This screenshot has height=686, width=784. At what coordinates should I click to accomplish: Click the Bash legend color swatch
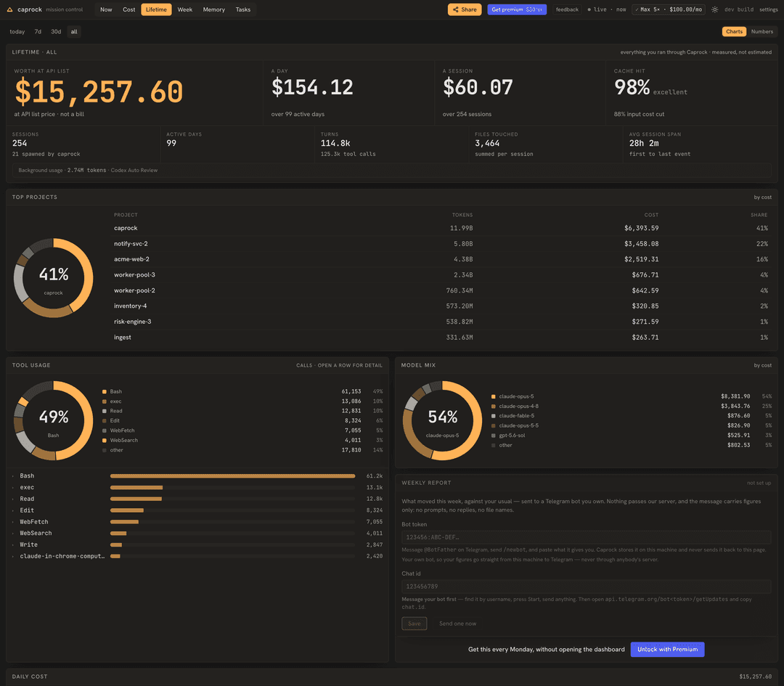105,391
